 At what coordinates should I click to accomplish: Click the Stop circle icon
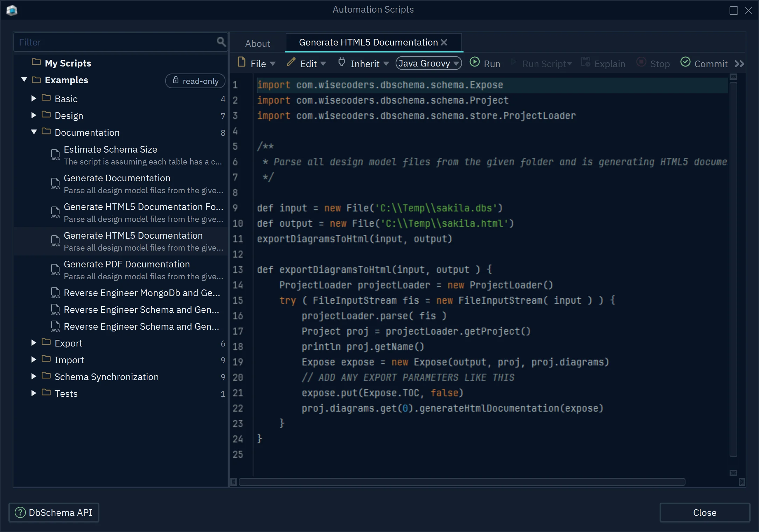[641, 62]
